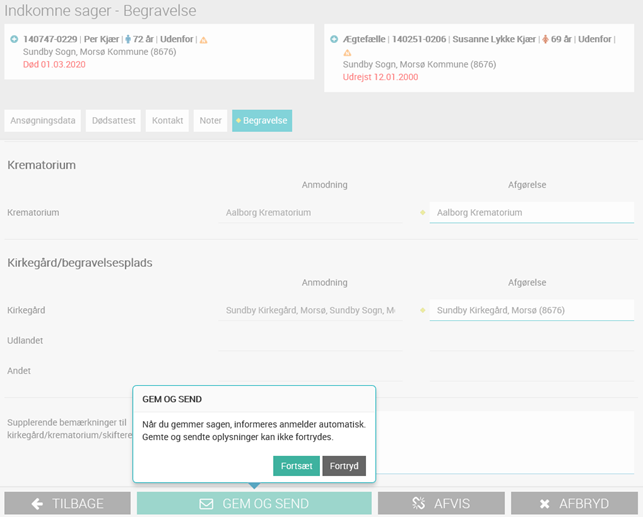
Task: Click Krematorium Anmodning field Aalborg Krematorium
Action: pyautogui.click(x=310, y=212)
